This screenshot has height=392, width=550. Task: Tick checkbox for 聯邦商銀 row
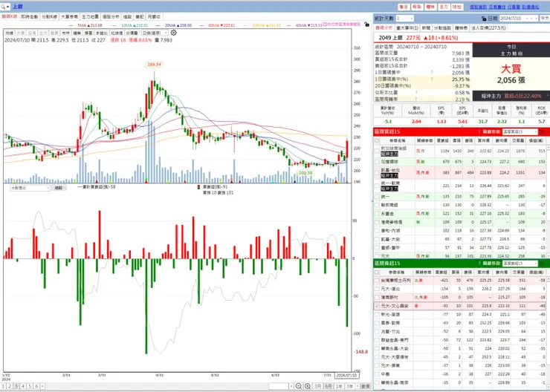377,205
